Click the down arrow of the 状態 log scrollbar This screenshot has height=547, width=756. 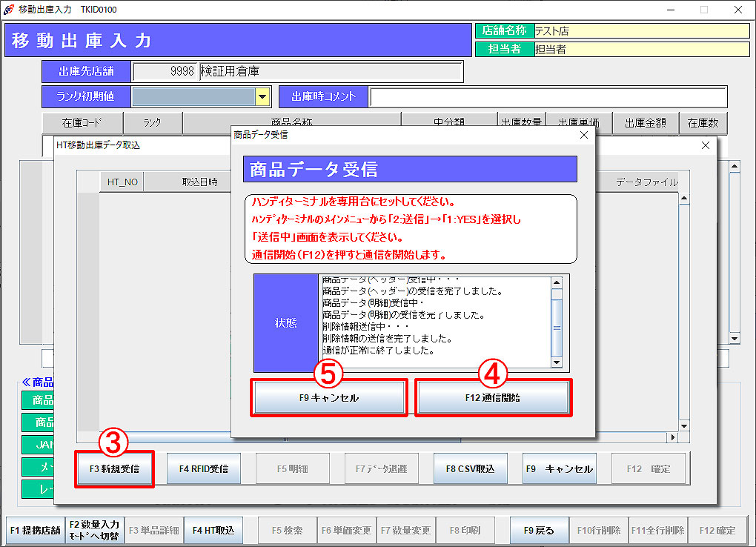(556, 362)
